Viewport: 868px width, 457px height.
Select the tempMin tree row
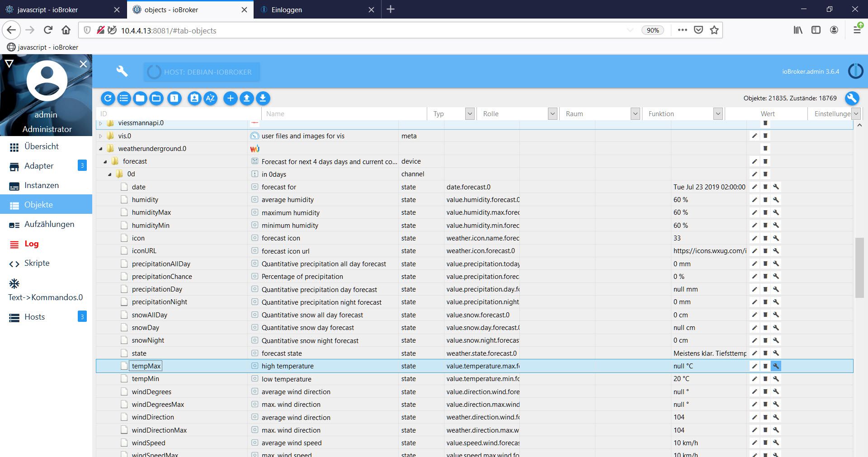(x=474, y=379)
